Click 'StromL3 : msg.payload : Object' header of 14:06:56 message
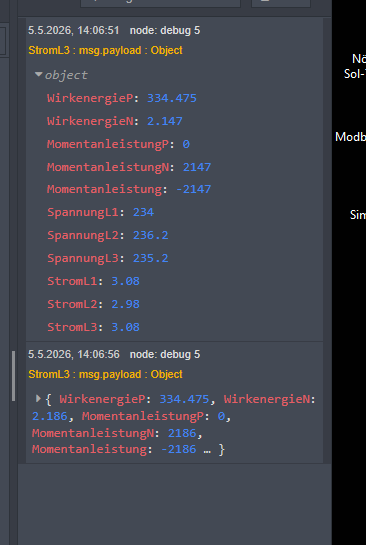 (x=105, y=374)
